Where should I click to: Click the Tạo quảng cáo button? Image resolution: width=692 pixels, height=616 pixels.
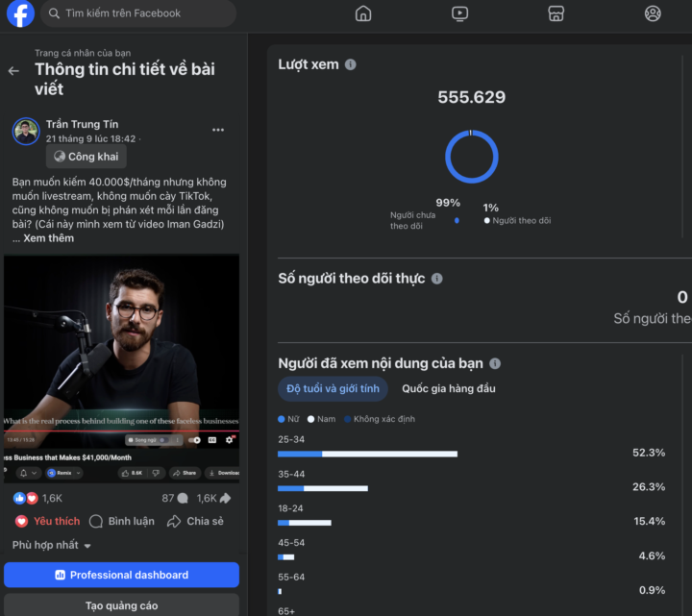(121, 605)
